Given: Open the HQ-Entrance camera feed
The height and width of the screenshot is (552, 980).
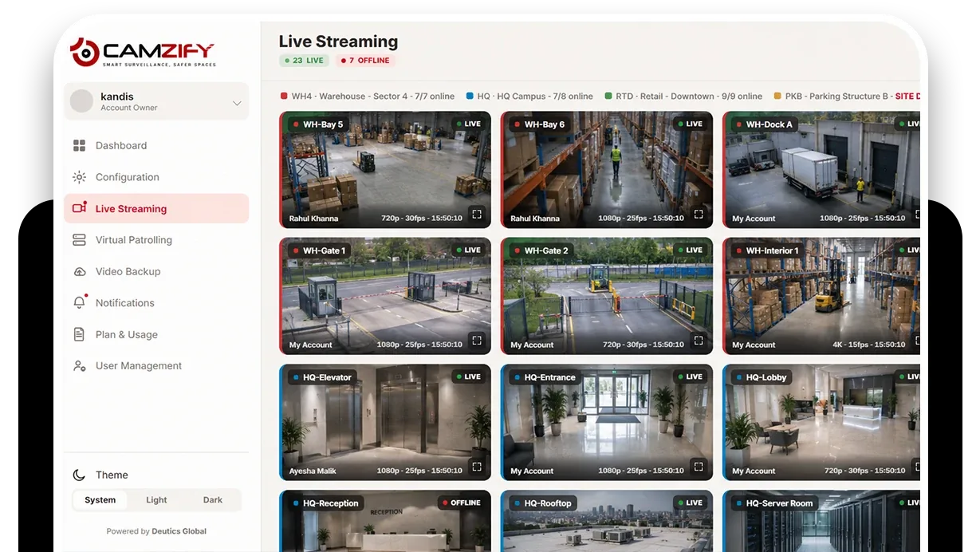Looking at the screenshot, I should tap(607, 423).
